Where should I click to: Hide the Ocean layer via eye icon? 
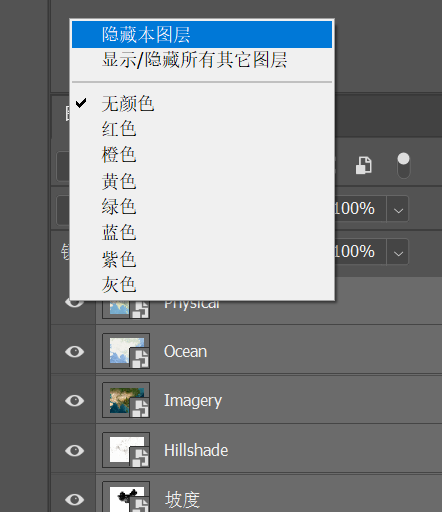click(74, 351)
